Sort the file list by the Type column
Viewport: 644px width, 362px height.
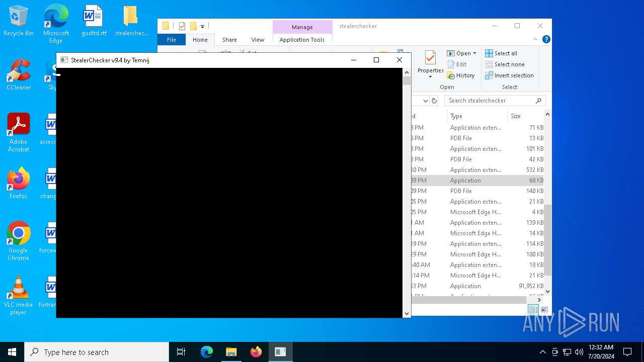point(477,116)
